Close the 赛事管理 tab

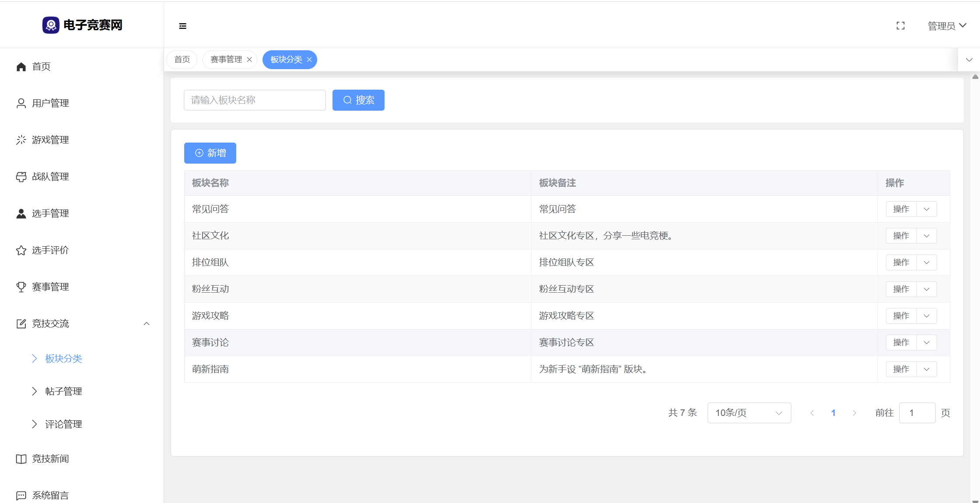pyautogui.click(x=249, y=59)
